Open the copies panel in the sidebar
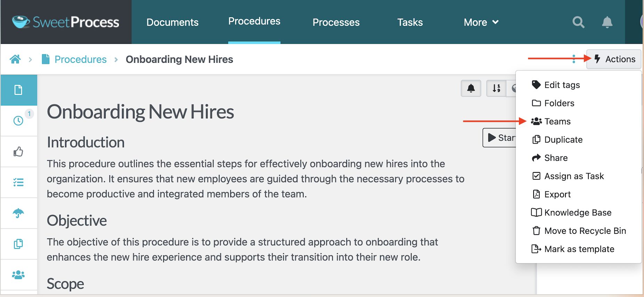This screenshot has width=644, height=297. point(18,244)
